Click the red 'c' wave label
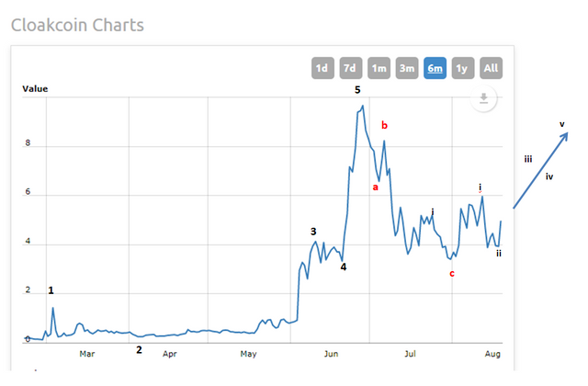The image size is (588, 386). click(451, 273)
